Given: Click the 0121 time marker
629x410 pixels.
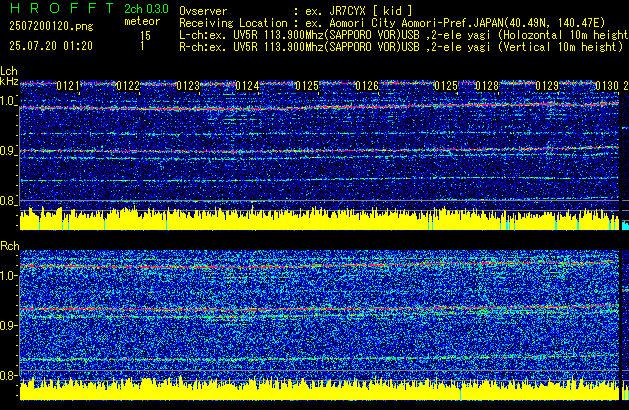Looking at the screenshot, I should [x=68, y=86].
